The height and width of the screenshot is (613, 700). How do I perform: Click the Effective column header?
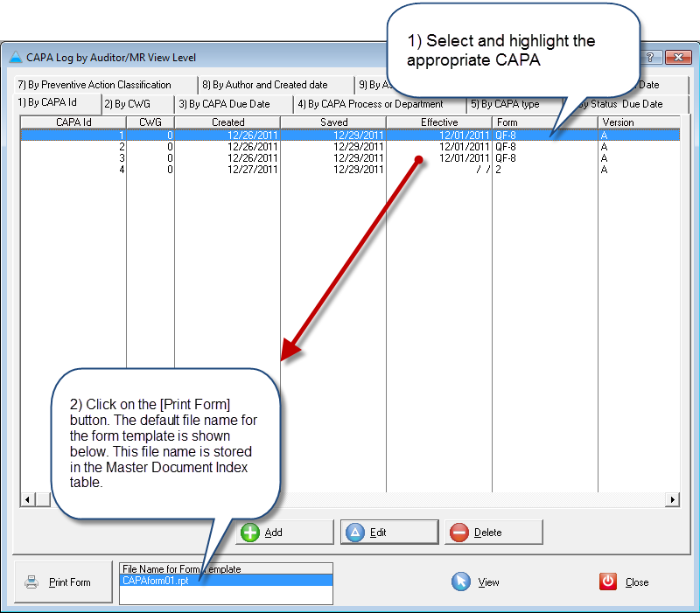click(x=438, y=122)
